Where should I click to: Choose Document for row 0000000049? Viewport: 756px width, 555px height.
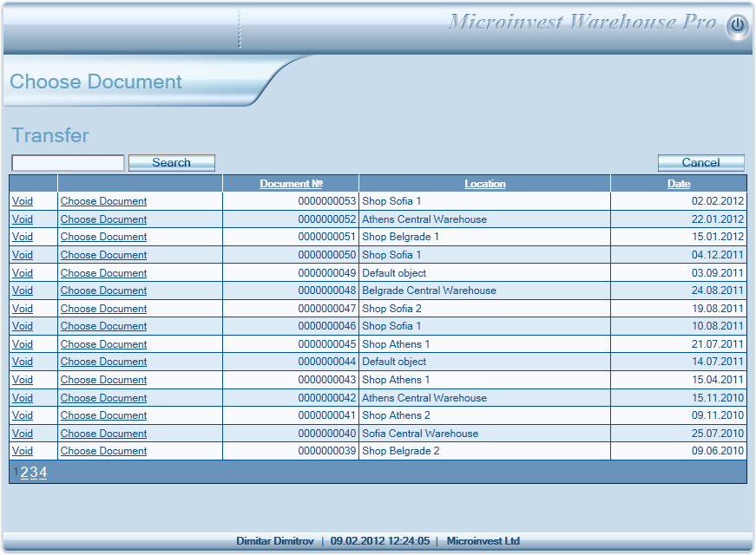click(103, 273)
